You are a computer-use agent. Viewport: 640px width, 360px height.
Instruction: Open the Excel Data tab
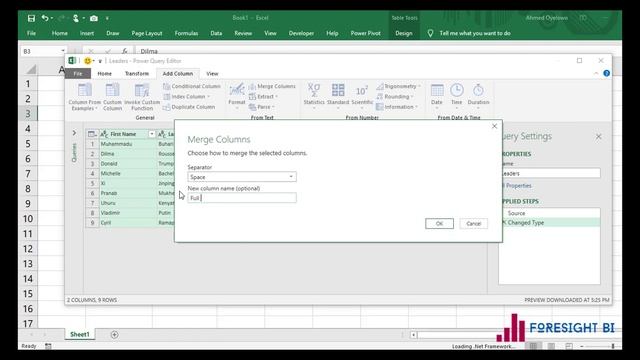click(x=216, y=33)
